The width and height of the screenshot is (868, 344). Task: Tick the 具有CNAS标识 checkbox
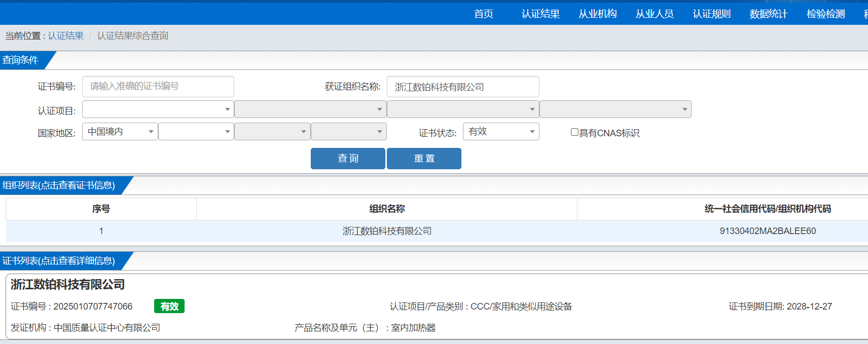(574, 132)
